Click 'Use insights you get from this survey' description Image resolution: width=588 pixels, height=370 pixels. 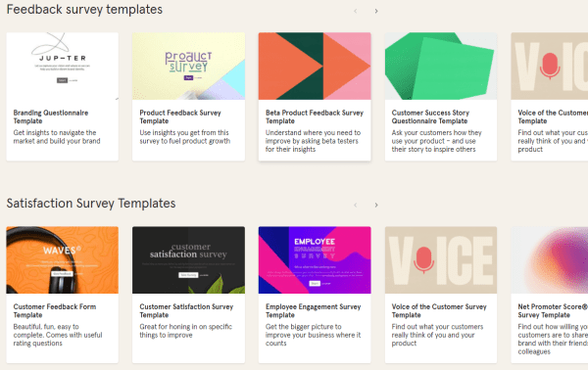coord(185,137)
